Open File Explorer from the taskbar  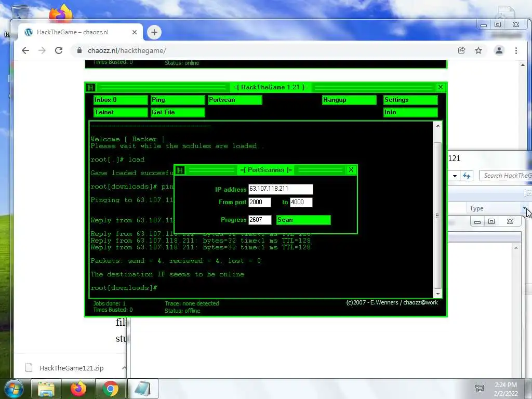pyautogui.click(x=46, y=389)
